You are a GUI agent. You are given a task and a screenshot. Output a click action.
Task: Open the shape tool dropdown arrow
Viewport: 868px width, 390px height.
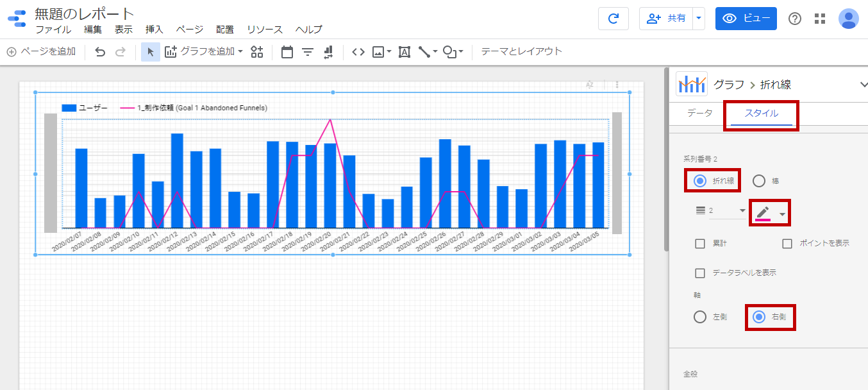tap(461, 52)
